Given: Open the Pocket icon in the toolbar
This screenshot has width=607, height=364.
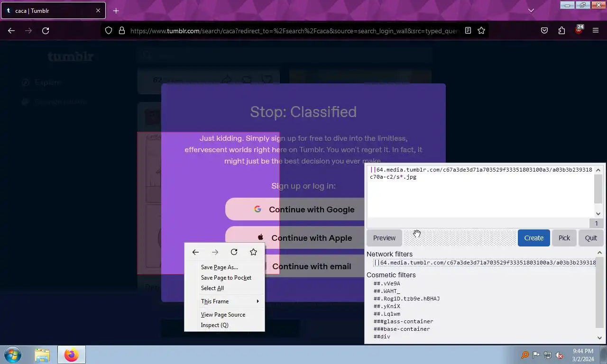Looking at the screenshot, I should [544, 30].
